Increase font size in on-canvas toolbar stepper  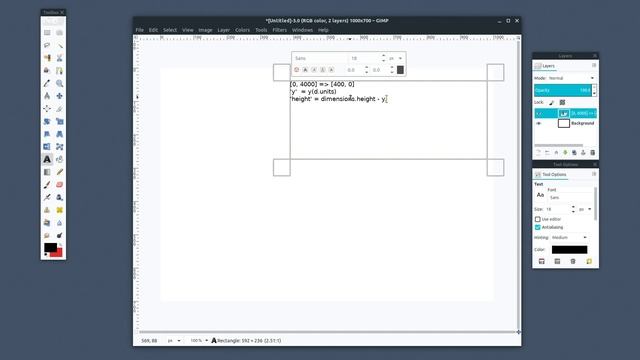point(383,56)
